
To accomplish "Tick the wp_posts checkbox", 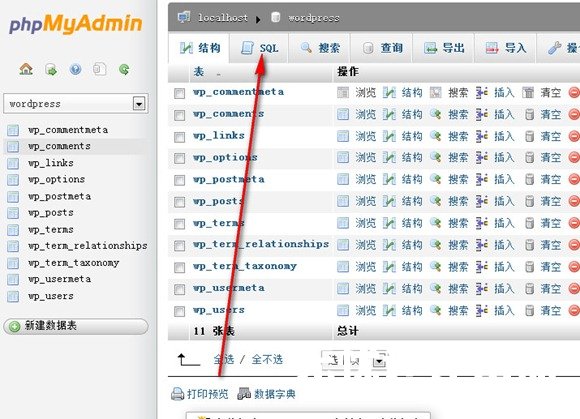I will [179, 202].
